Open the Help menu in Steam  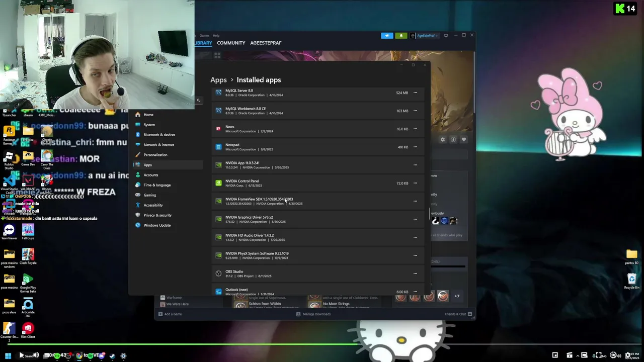(216, 36)
